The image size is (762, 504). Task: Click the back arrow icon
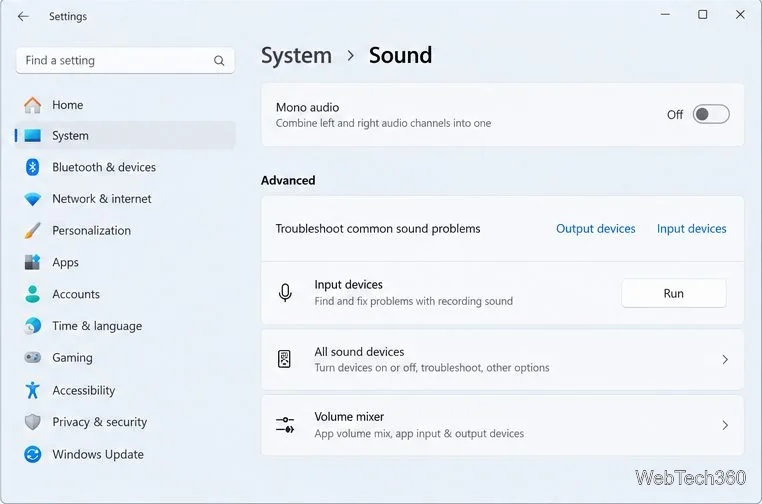[x=23, y=17]
